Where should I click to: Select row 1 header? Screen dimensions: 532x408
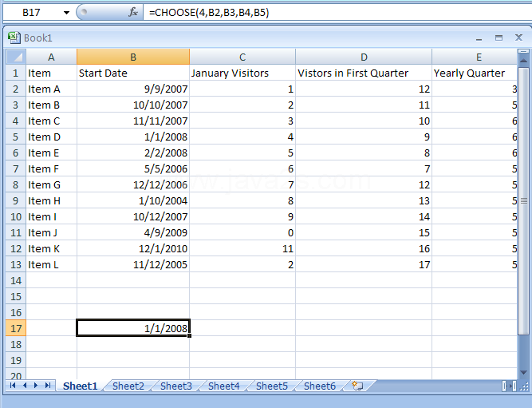tap(16, 73)
